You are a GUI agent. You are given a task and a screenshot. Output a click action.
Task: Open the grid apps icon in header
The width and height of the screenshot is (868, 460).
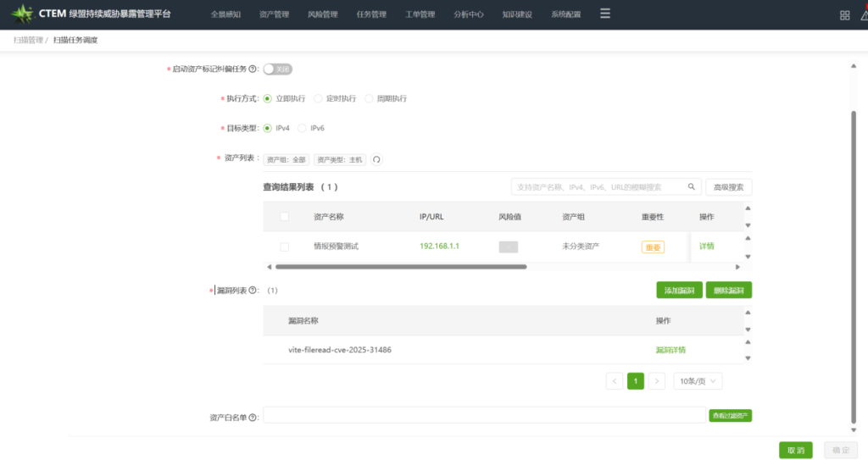[844, 15]
